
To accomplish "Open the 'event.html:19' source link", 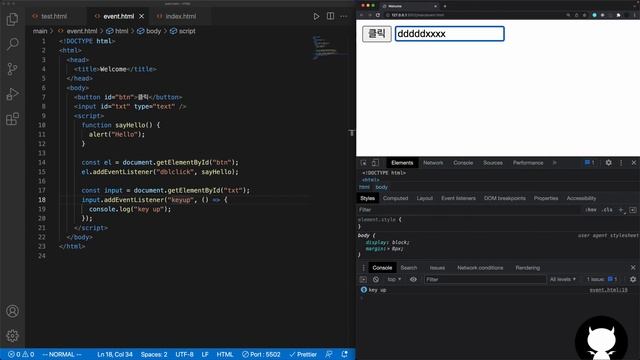I will pos(608,290).
